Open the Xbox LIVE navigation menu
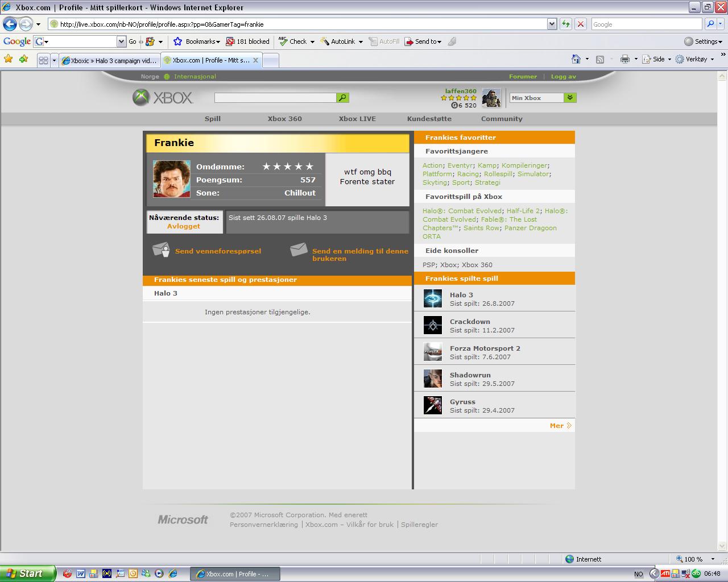Image resolution: width=728 pixels, height=582 pixels. click(357, 119)
